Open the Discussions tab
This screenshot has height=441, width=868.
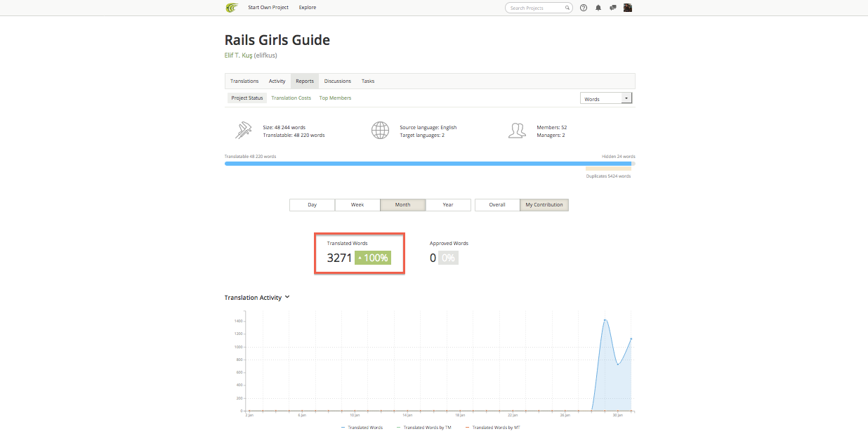tap(338, 81)
